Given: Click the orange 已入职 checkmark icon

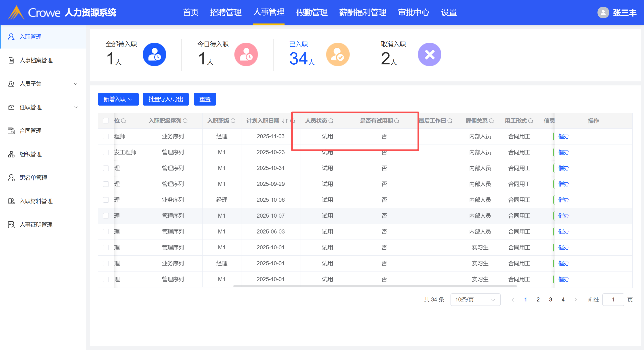Looking at the screenshot, I should pos(338,55).
